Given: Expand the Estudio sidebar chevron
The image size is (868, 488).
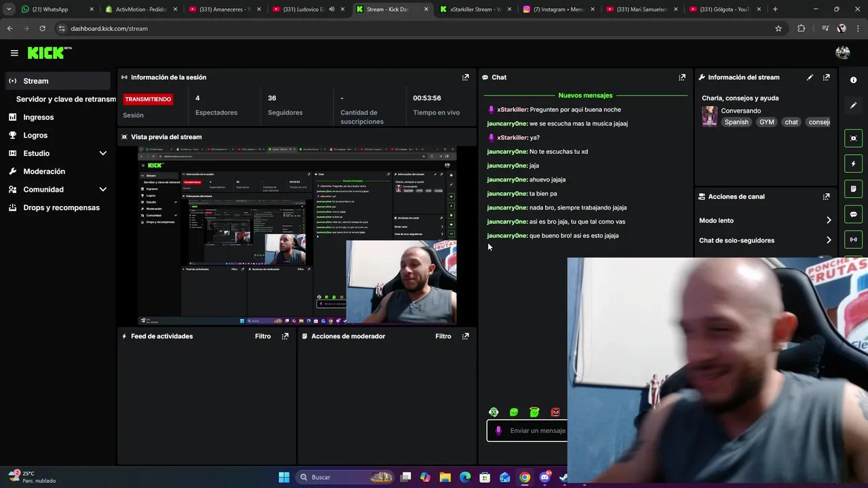Looking at the screenshot, I should (103, 153).
